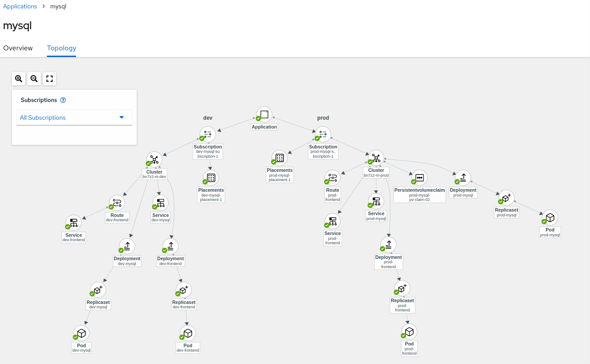The width and height of the screenshot is (590, 364).
Task: Click the prod-mysql Pod node
Action: click(x=550, y=218)
